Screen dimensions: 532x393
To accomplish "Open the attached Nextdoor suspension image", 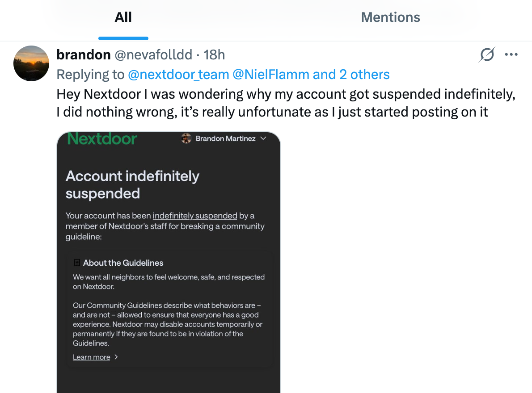I will pos(169,263).
